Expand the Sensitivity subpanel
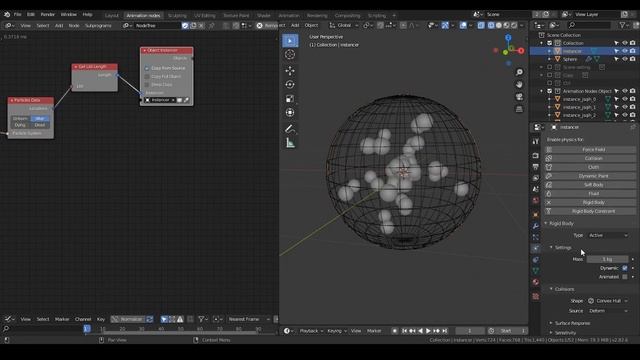 click(551, 333)
